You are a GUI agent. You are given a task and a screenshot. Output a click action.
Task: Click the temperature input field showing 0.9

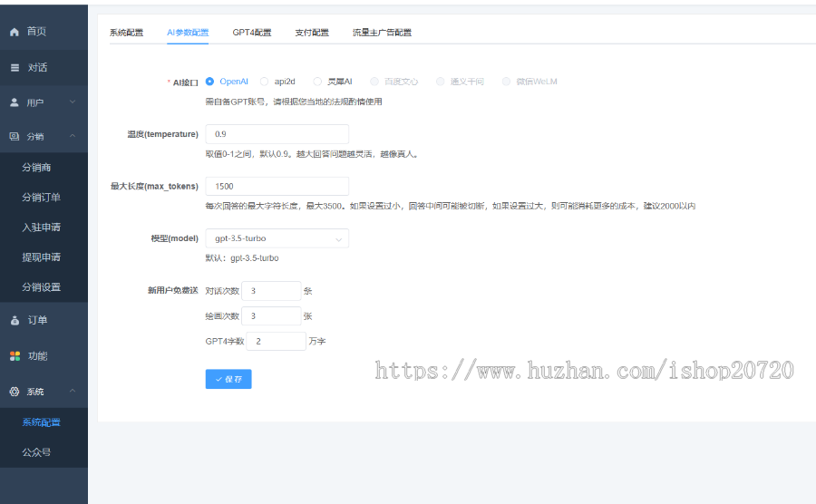coord(277,134)
